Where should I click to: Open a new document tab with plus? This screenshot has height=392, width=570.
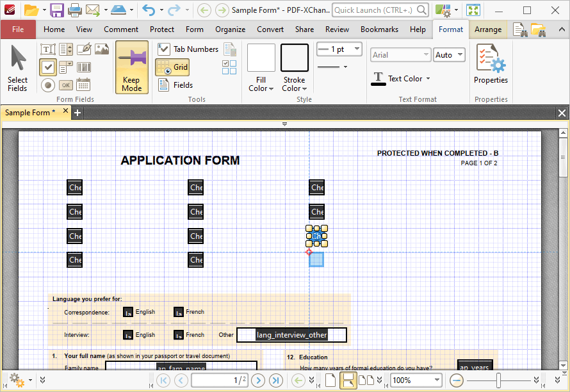77,113
